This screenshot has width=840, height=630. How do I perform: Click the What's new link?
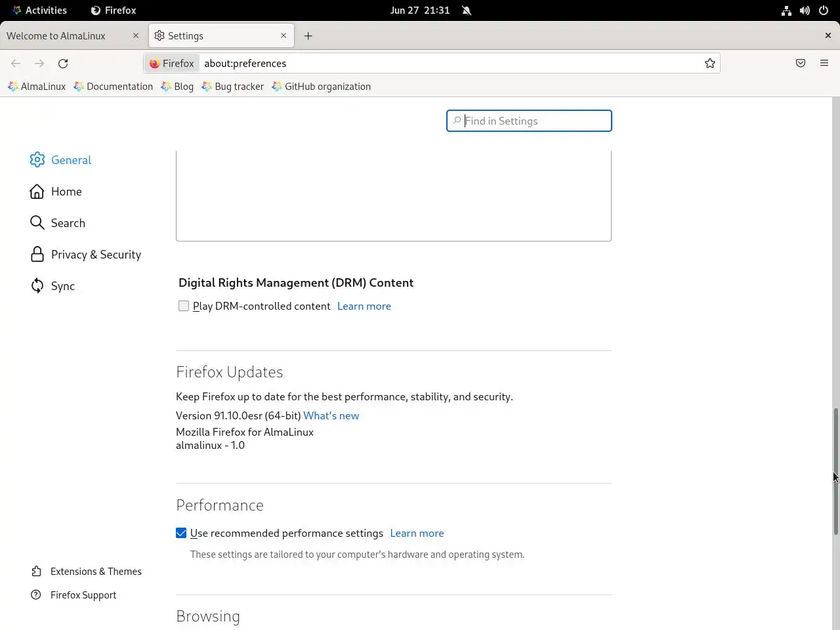pos(331,415)
